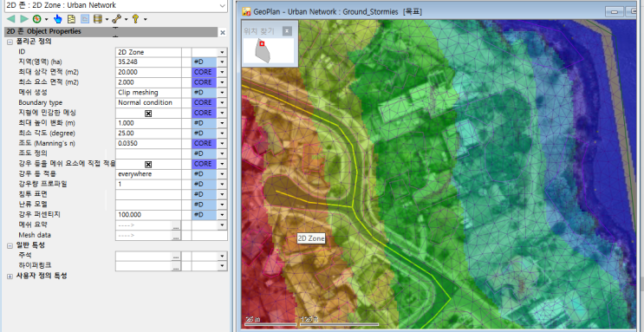Open the flag dropdown for 최대 삼각 면적 row
644x332 pixels.
[x=222, y=72]
